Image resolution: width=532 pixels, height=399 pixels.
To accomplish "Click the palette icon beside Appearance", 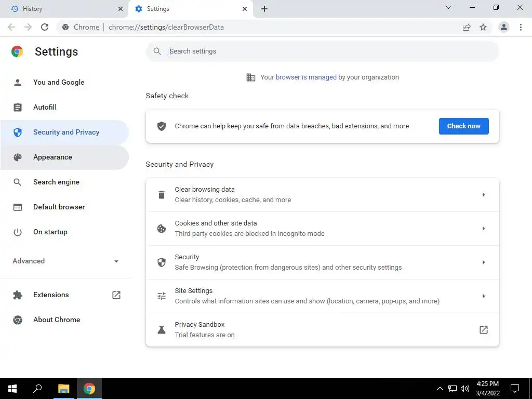I will pyautogui.click(x=18, y=157).
